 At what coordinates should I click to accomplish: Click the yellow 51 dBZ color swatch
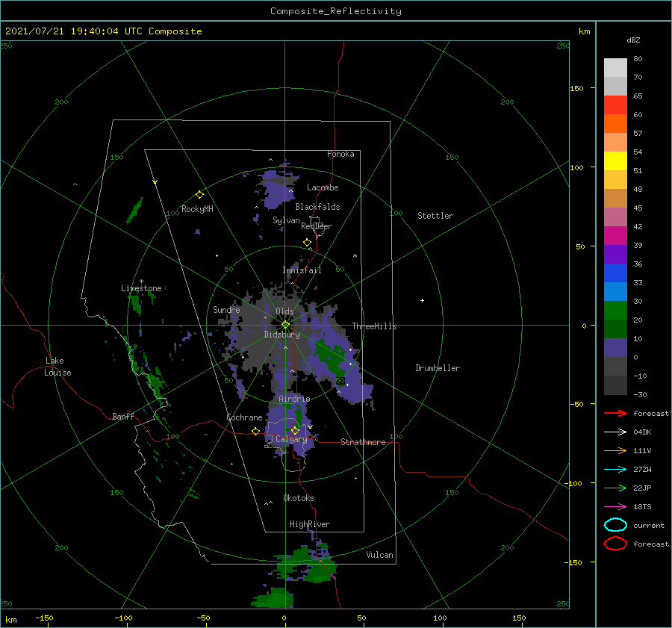[x=615, y=161]
